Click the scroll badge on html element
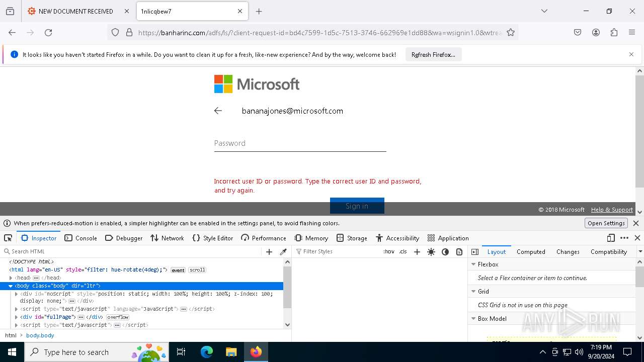This screenshot has width=644, height=362. (x=197, y=270)
